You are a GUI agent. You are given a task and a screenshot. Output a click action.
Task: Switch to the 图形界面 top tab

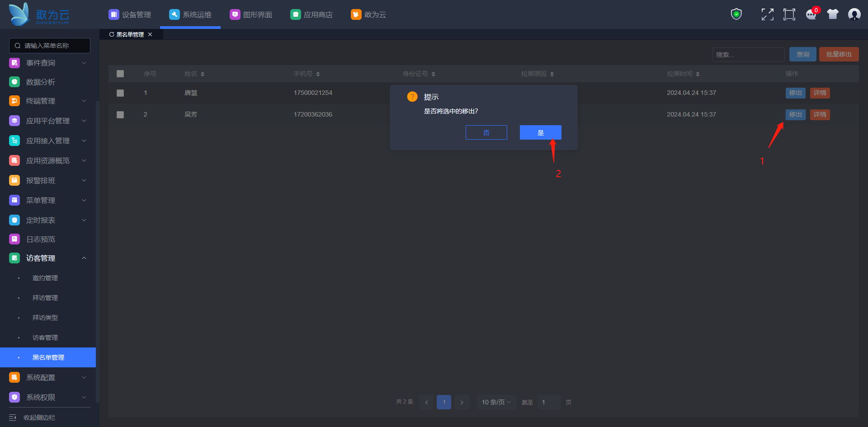(251, 14)
